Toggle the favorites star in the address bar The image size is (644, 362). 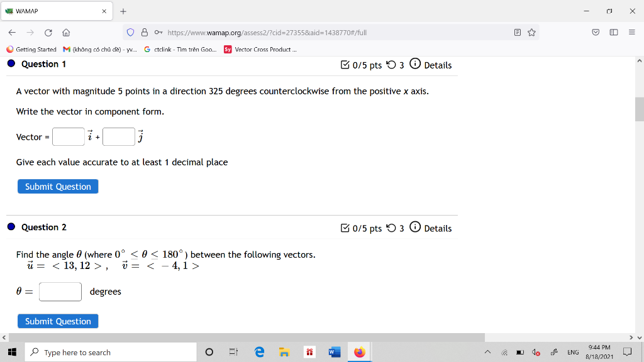[532, 32]
